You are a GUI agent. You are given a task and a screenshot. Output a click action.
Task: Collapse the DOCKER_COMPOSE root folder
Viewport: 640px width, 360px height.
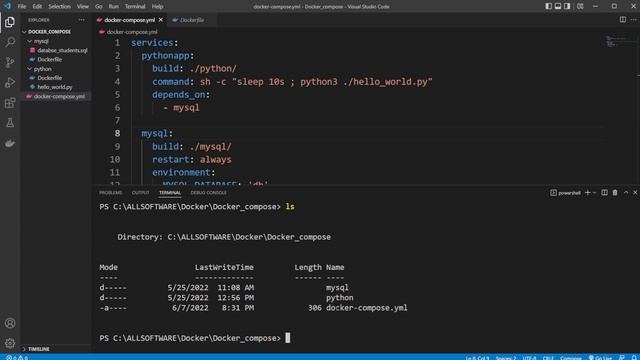(24, 31)
